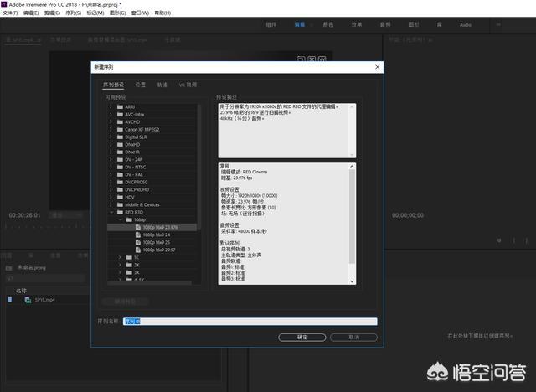Select the Digital SLR folder icon
The height and width of the screenshot is (392, 536).
[x=120, y=137]
